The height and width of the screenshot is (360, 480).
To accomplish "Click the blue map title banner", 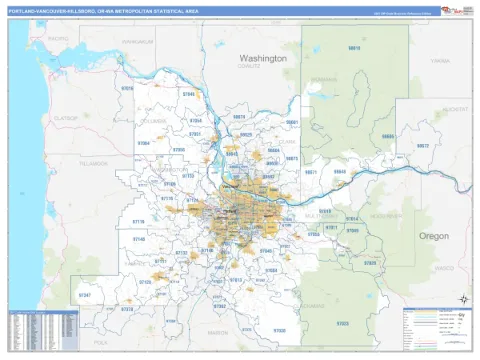I will click(224, 11).
